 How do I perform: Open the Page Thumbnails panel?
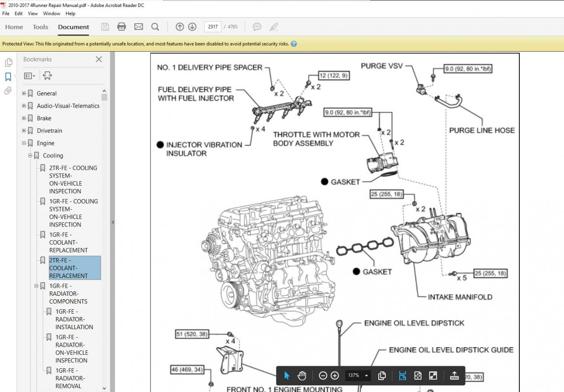(8, 62)
